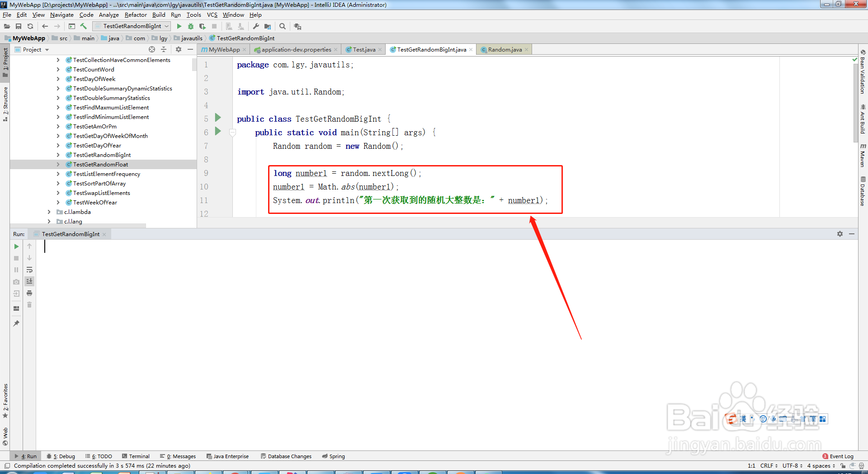Toggle the Bean Validation tool window
This screenshot has width=868, height=474.
point(863,71)
